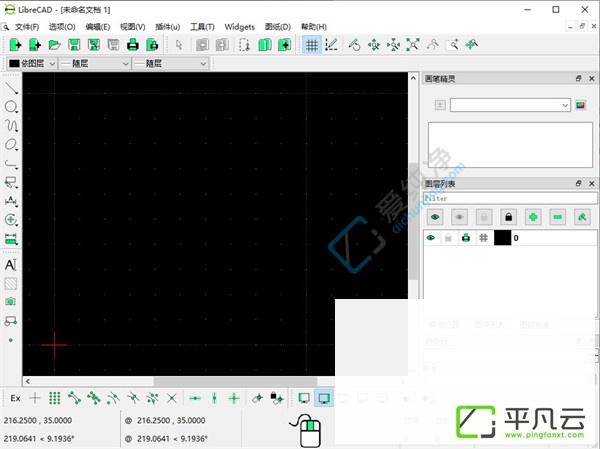This screenshot has width=600, height=449.
Task: Select the Point tool green dot
Action: pos(11,340)
